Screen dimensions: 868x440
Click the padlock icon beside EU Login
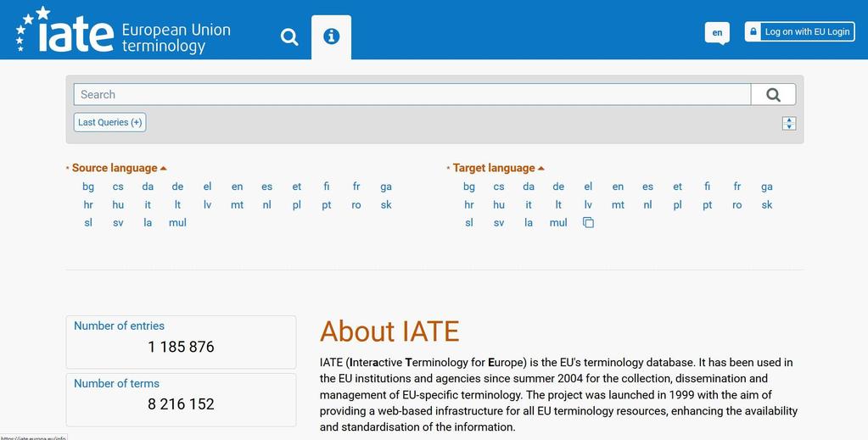753,31
